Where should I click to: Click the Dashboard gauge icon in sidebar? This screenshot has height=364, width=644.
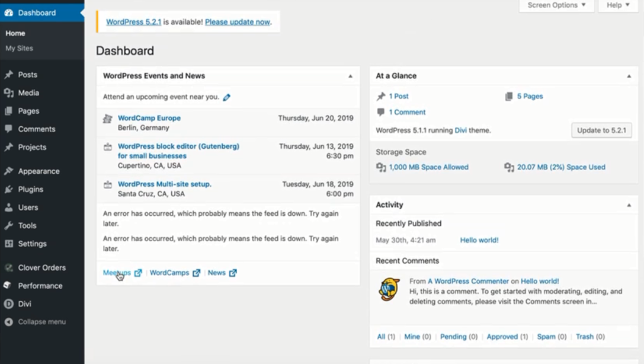[9, 12]
